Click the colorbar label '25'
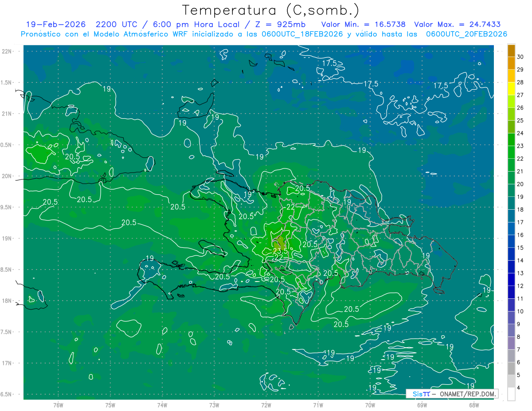532x411 pixels. [x=520, y=120]
